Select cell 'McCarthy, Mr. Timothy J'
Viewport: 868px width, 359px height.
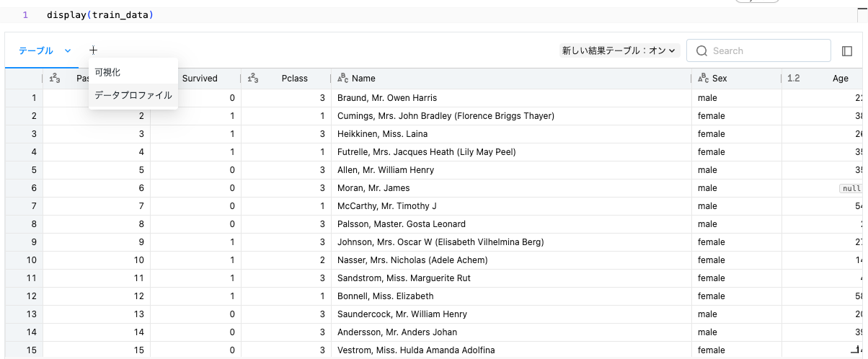[x=511, y=206]
